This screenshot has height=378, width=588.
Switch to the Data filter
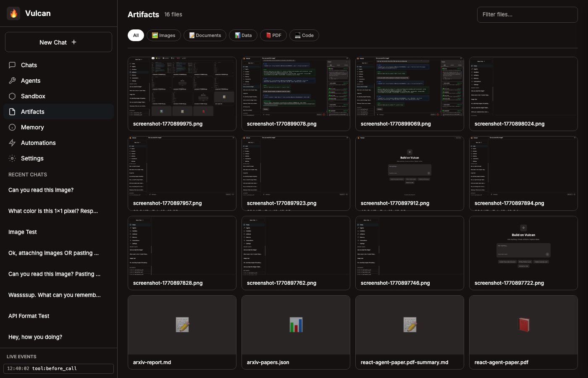point(243,35)
